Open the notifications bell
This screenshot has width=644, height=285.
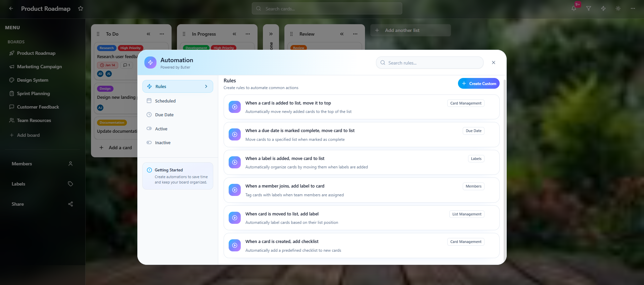pos(574,8)
